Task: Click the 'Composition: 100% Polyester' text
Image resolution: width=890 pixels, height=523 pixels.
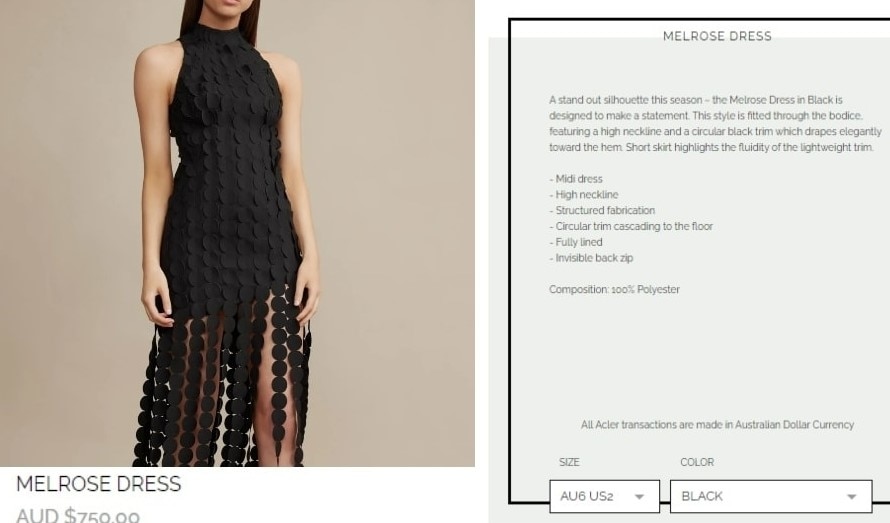Action: (614, 290)
